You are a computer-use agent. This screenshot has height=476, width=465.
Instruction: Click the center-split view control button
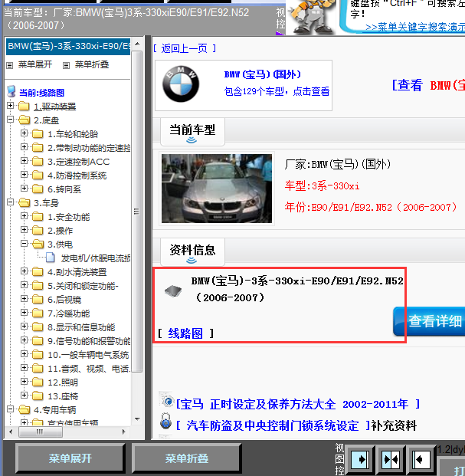click(x=391, y=459)
